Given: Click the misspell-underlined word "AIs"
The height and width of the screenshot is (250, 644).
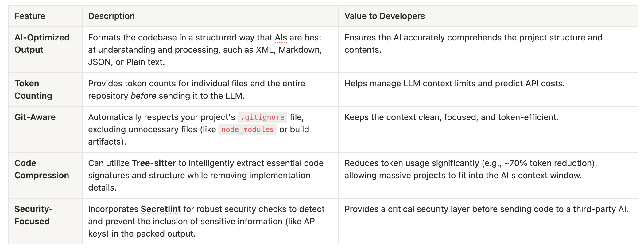Looking at the screenshot, I should click(x=281, y=37).
